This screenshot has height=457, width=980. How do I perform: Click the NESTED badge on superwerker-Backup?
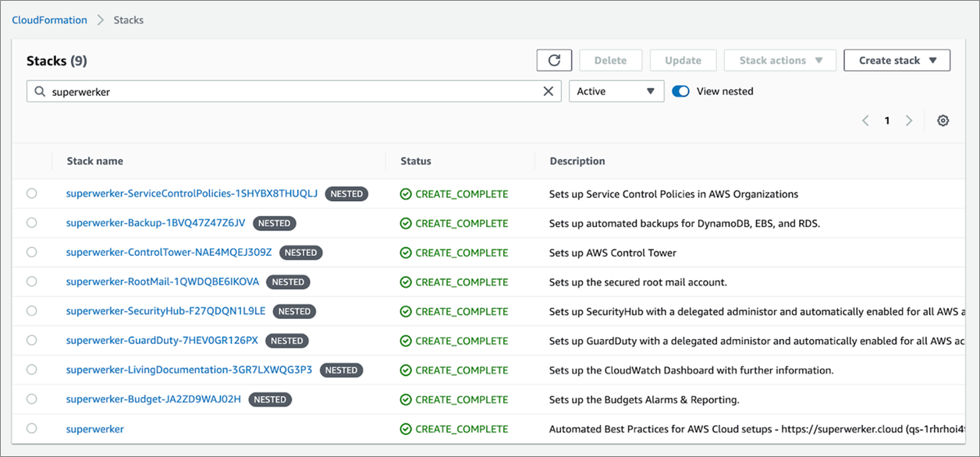tap(274, 223)
